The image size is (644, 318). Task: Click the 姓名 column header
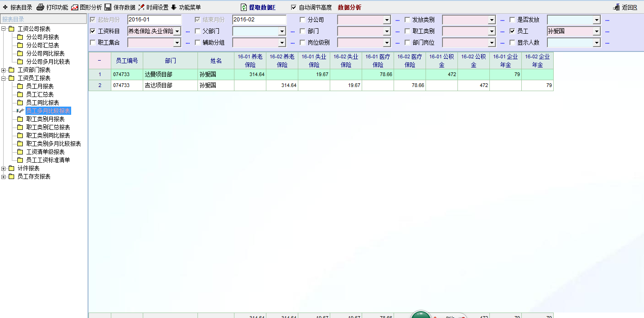click(216, 61)
